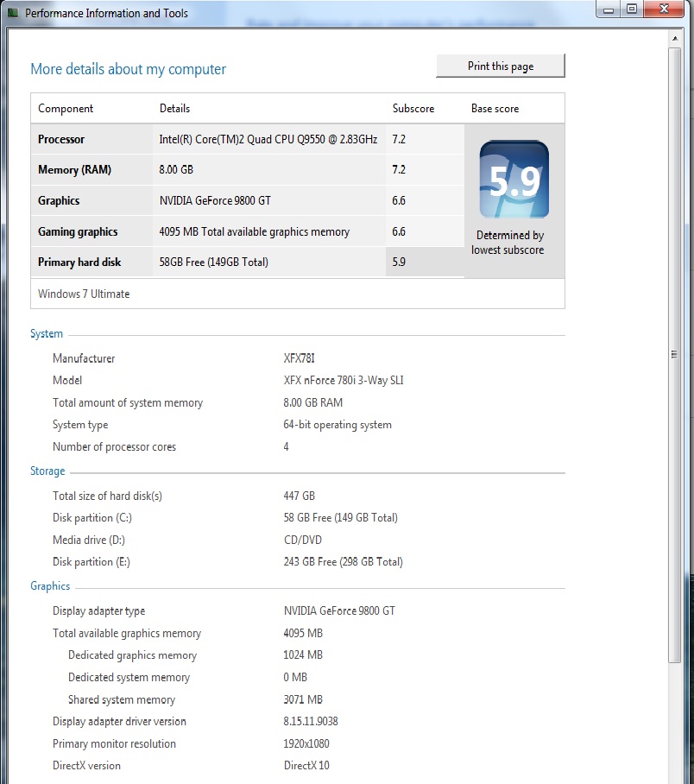Screen dimensions: 694x784
Task: Click the Base score column header
Action: pos(495,109)
